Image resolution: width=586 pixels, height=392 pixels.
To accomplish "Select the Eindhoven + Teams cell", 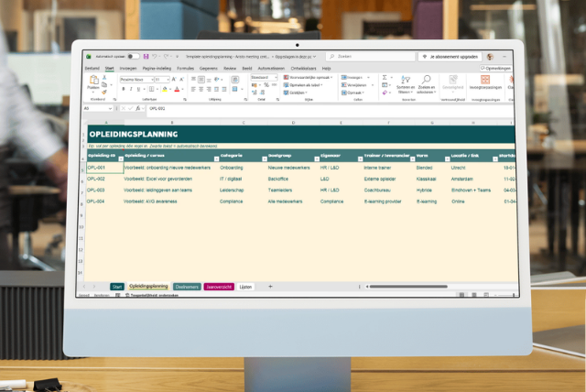I will pos(473,191).
